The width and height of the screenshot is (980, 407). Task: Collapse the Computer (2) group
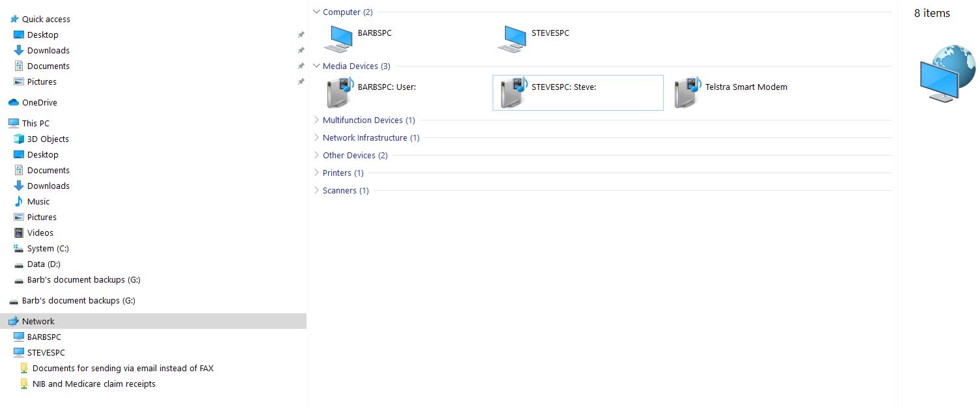pyautogui.click(x=316, y=12)
